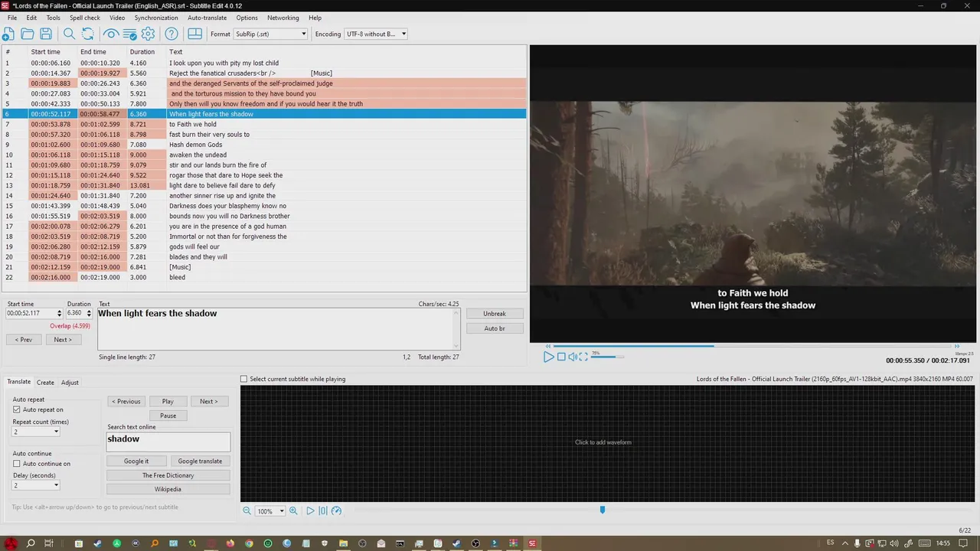This screenshot has width=980, height=551.
Task: Click the Windows Start button
Action: click(x=10, y=543)
